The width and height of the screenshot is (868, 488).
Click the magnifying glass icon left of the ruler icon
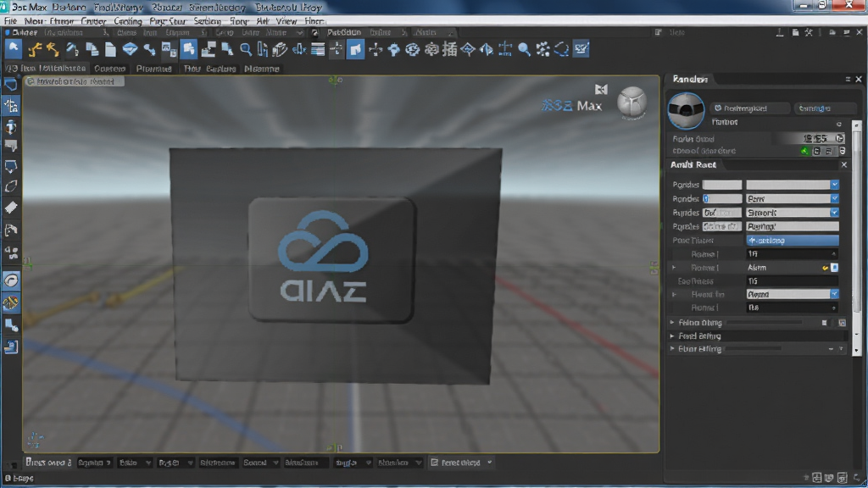246,50
